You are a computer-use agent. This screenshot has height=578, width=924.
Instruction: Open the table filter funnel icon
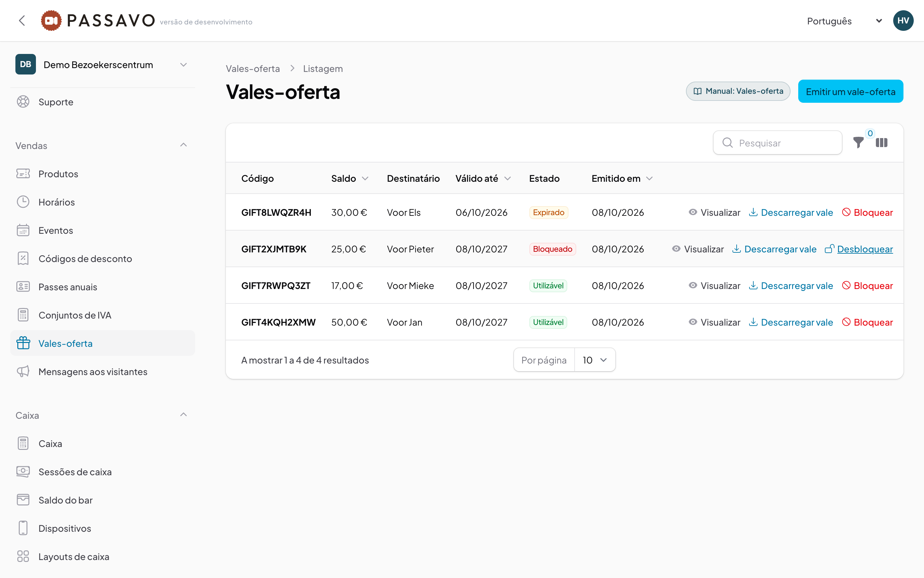tap(858, 143)
